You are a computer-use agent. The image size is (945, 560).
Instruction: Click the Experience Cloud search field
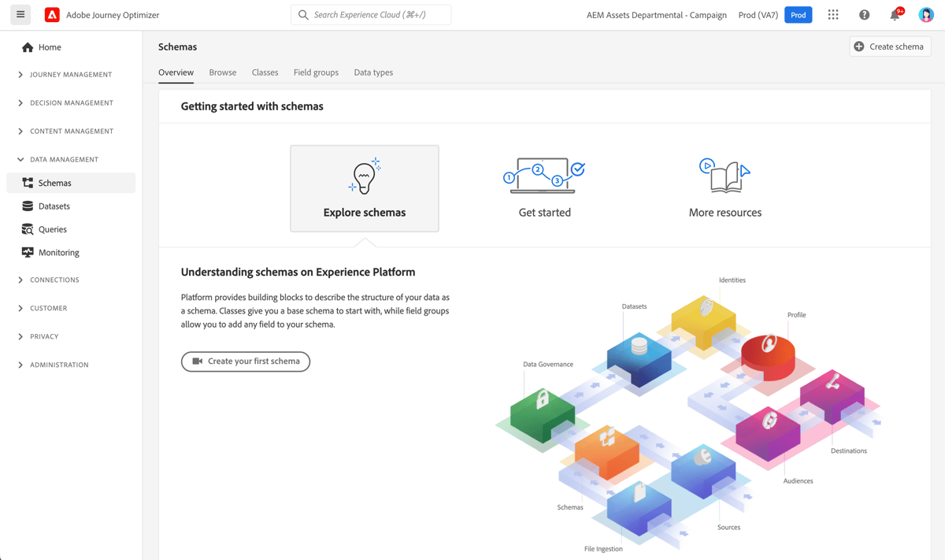click(x=370, y=14)
